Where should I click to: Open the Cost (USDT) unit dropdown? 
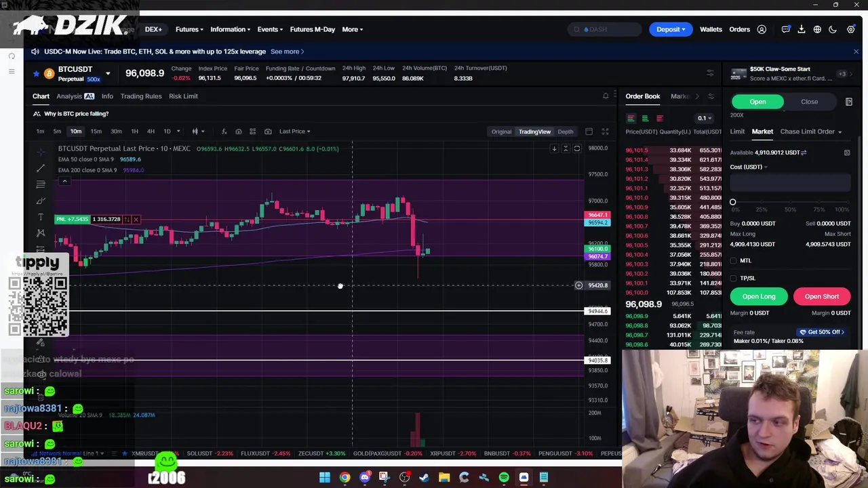[x=749, y=167]
